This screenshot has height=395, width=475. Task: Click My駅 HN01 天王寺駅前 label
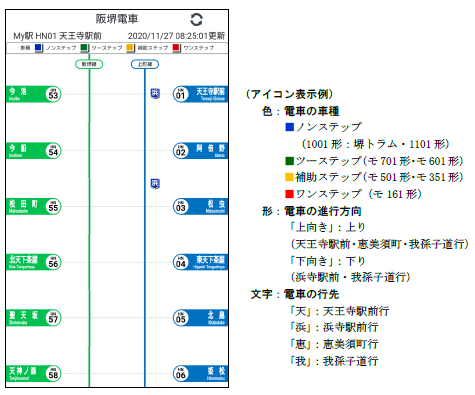pos(57,36)
